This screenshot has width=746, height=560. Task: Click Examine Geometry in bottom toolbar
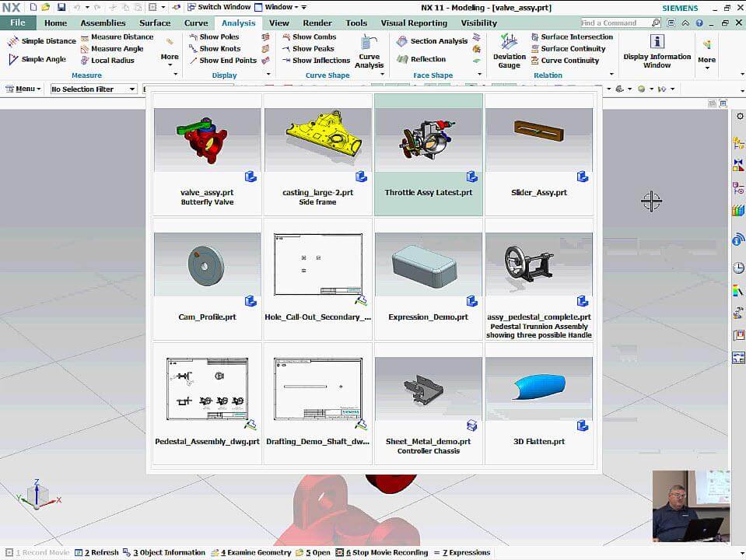click(x=250, y=552)
